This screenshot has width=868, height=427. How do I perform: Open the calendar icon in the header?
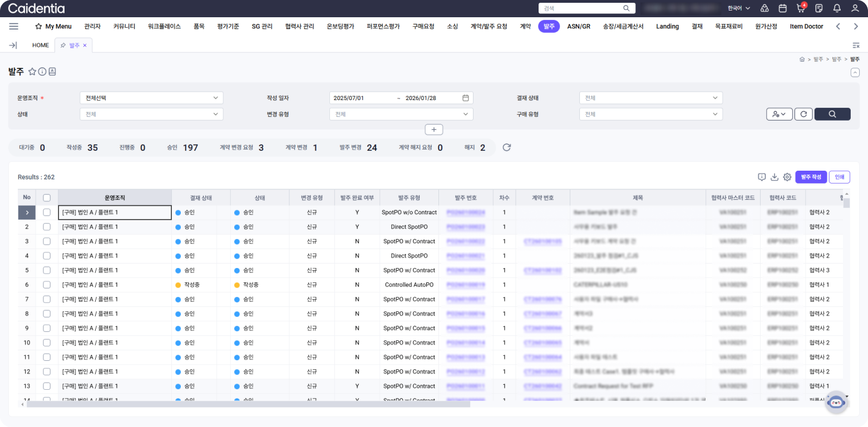pos(782,8)
